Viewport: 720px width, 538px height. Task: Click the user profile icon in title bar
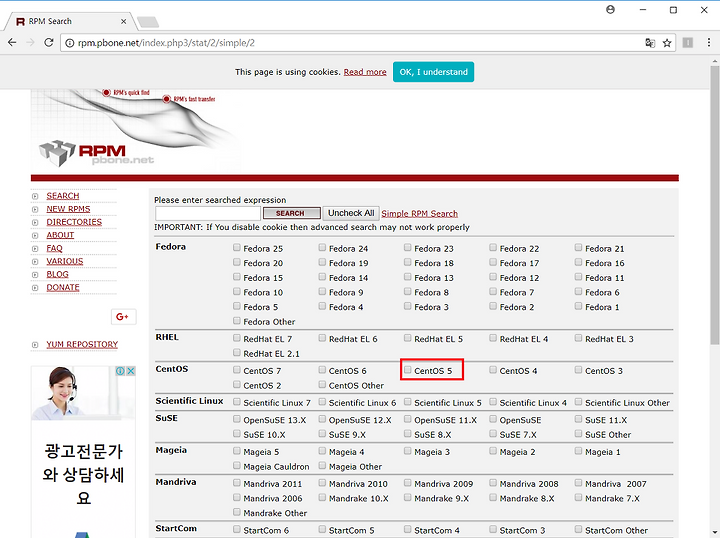tap(610, 10)
